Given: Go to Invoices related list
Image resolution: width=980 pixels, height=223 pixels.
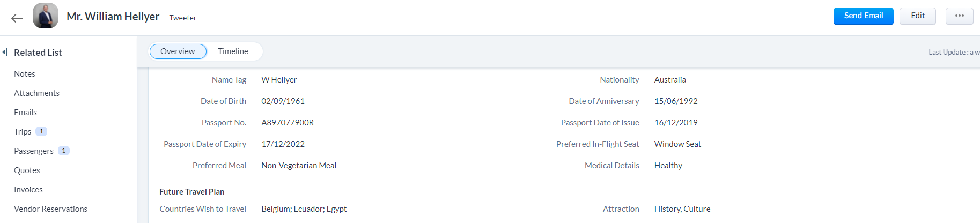Looking at the screenshot, I should tap(28, 190).
